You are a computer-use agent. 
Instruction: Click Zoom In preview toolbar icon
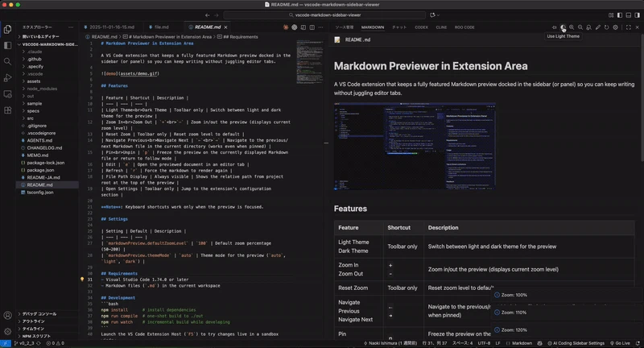click(572, 27)
